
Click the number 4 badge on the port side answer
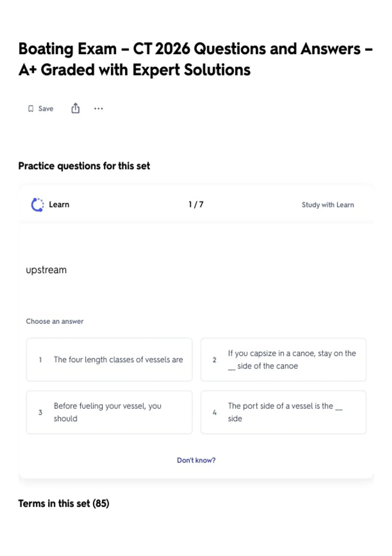[215, 412]
